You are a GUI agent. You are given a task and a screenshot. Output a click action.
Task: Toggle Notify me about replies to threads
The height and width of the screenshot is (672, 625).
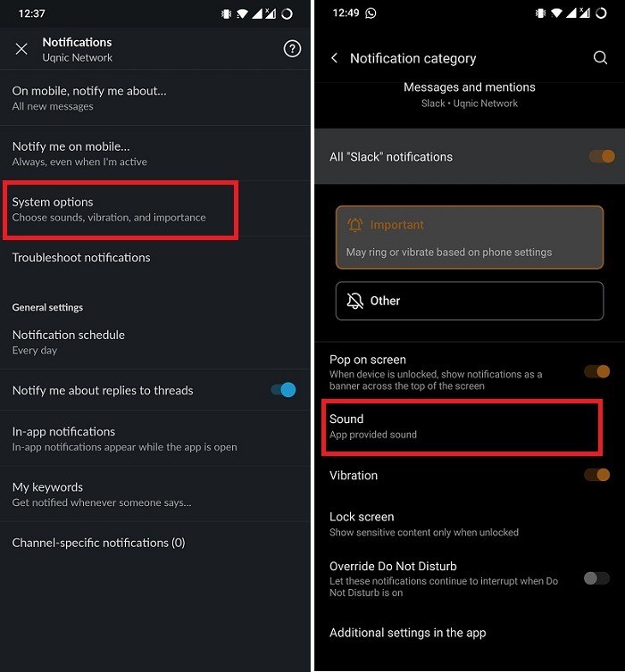coord(283,390)
